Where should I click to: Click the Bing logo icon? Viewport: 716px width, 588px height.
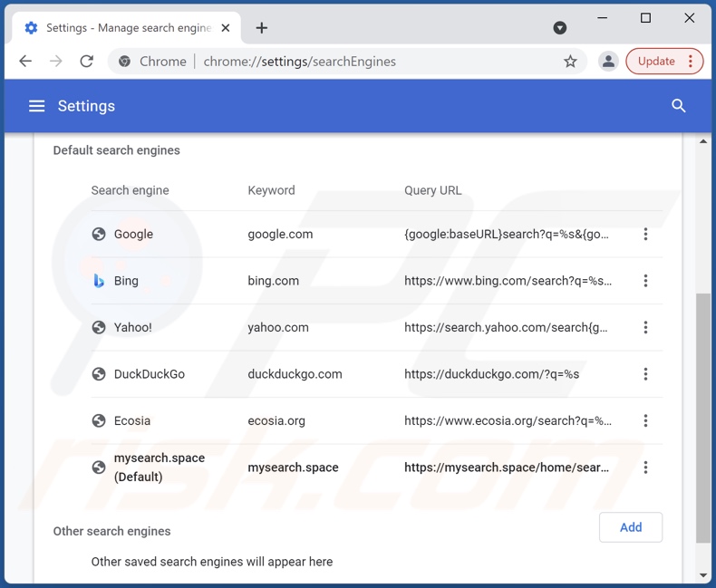[99, 281]
